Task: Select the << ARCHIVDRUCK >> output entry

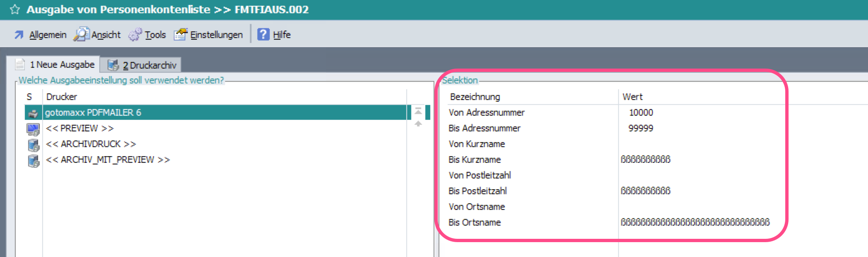Action: (91, 144)
